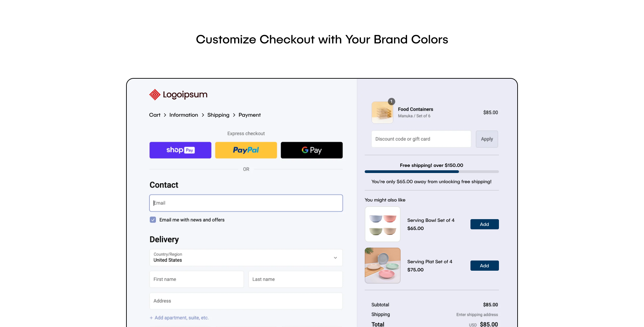
Task: Focus the Email input field
Action: click(246, 203)
